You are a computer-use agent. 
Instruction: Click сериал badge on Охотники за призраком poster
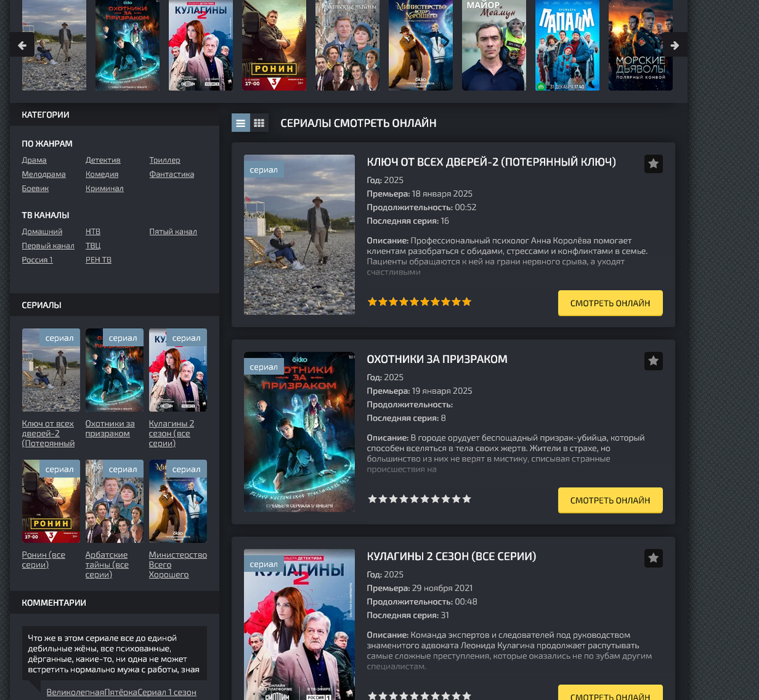pos(264,367)
